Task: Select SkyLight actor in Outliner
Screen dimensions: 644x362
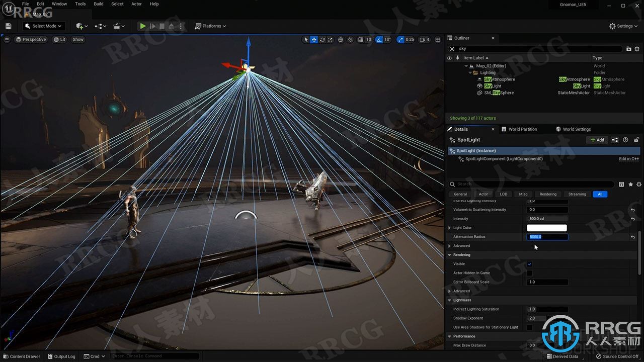Action: pyautogui.click(x=493, y=86)
